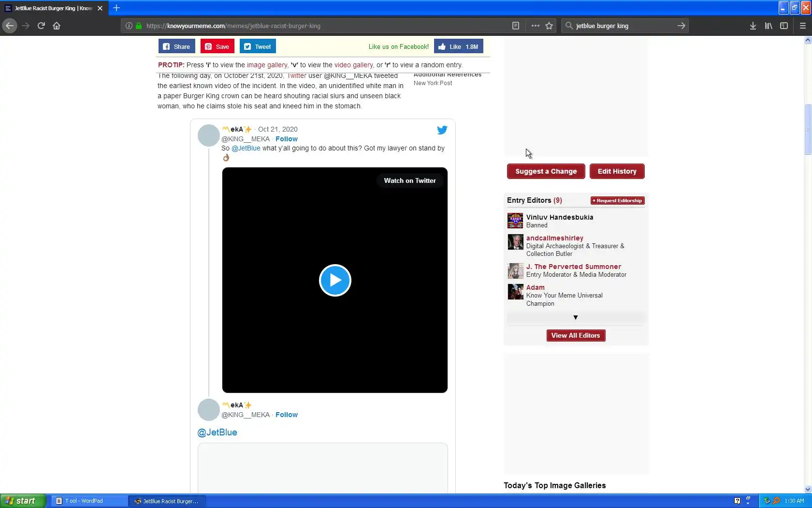
Task: Open the large @JetBlue link
Action: 217,433
